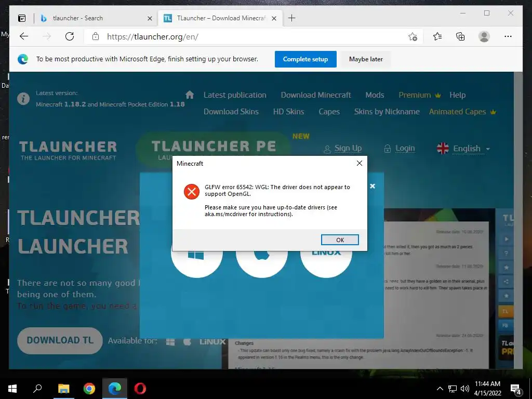This screenshot has height=399, width=532.
Task: Open the notification center icon
Action: click(x=516, y=389)
